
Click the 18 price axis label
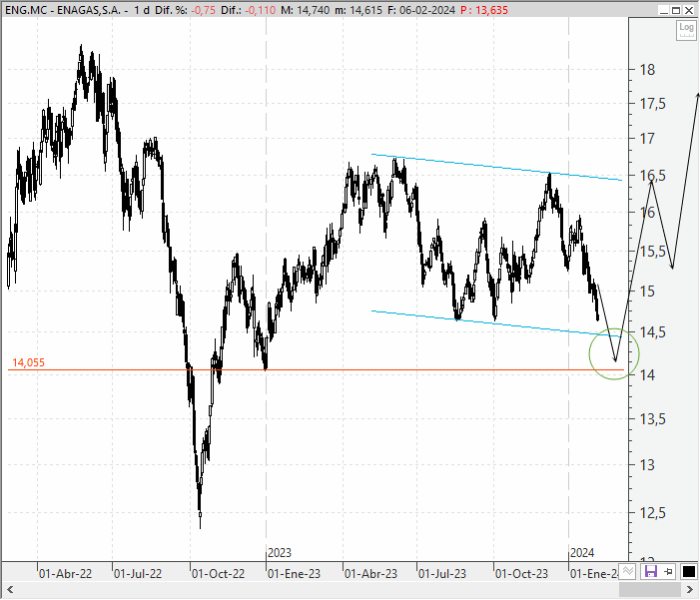tap(647, 70)
